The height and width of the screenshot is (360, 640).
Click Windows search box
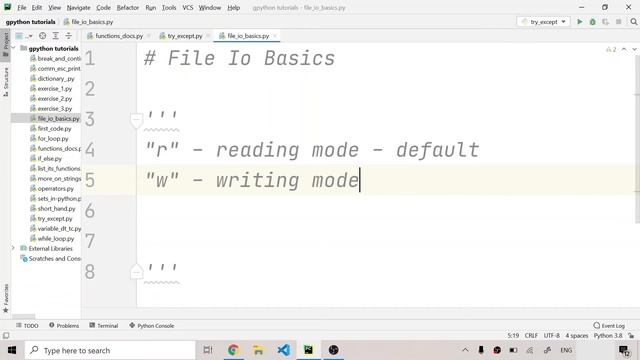(x=110, y=350)
